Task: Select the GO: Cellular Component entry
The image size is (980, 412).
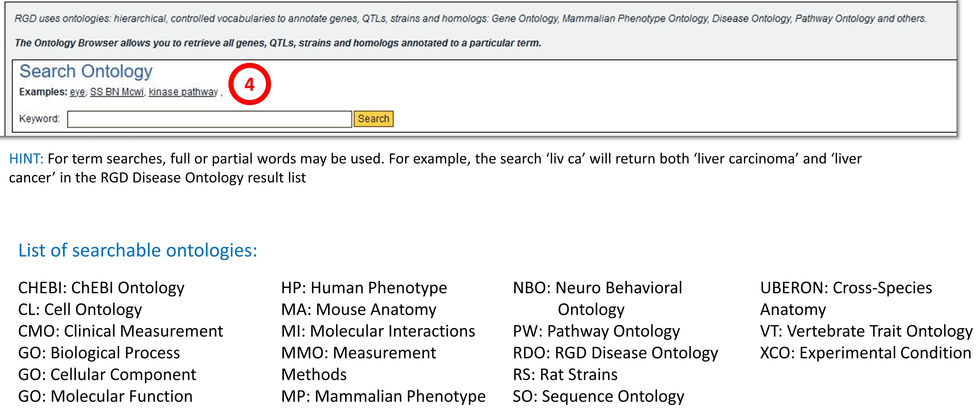Action: 107,375
